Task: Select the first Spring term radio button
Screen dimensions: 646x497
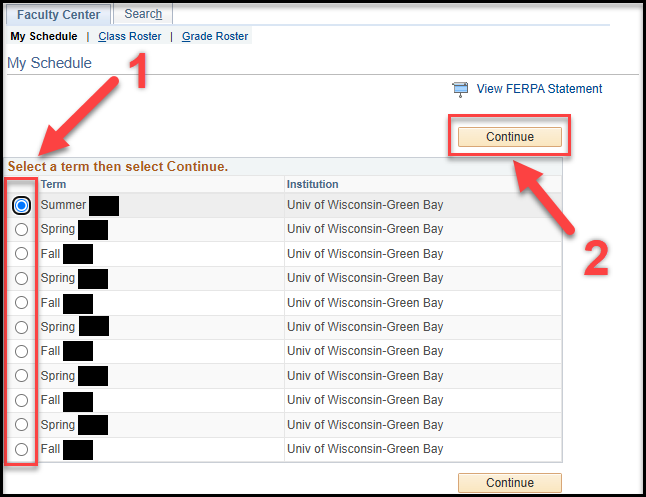Action: tap(22, 230)
